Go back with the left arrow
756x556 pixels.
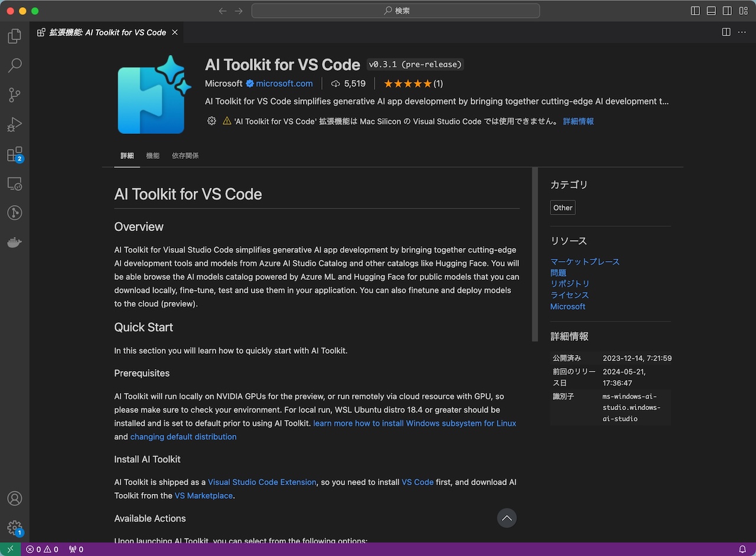click(222, 11)
